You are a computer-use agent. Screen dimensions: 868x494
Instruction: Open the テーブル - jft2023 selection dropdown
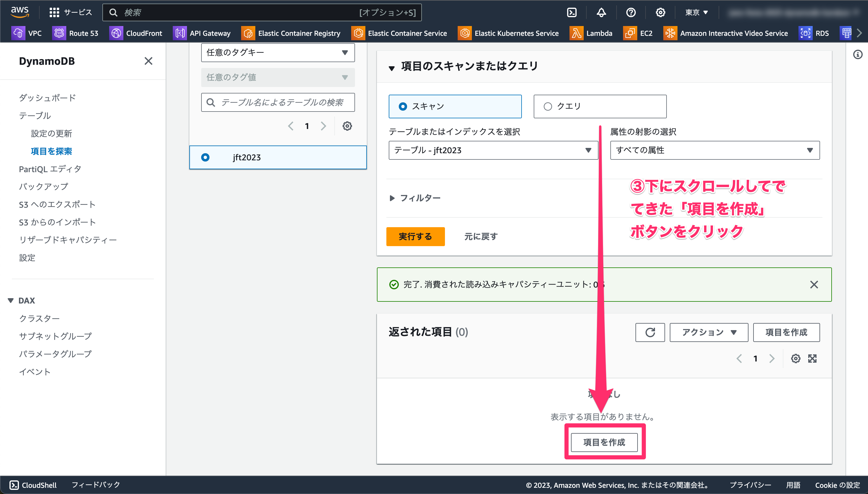pos(493,150)
